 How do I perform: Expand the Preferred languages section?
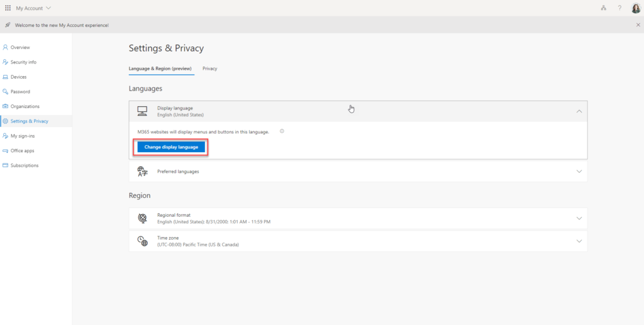click(x=579, y=171)
